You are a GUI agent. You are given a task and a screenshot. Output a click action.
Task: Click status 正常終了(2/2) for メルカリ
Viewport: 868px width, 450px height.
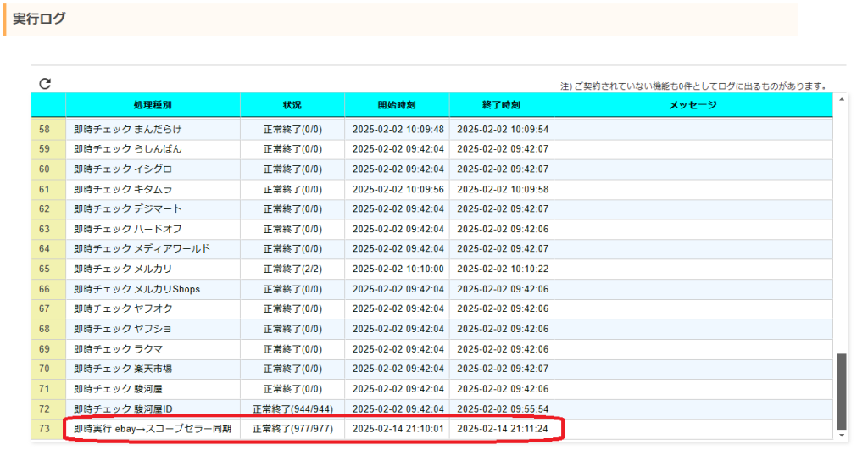pos(292,269)
